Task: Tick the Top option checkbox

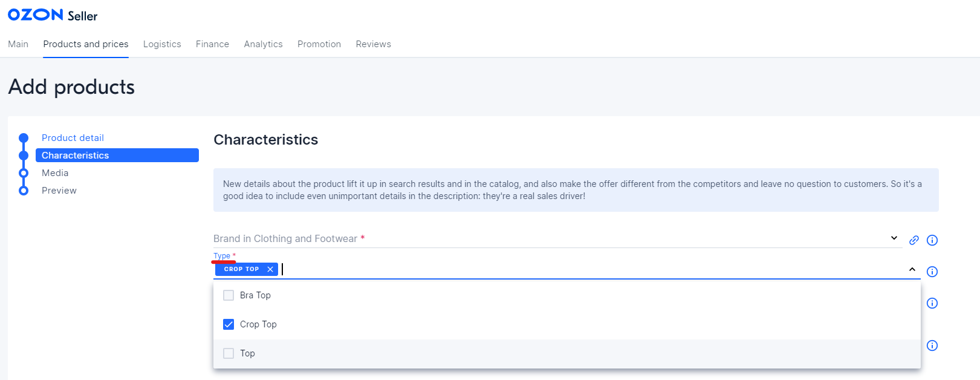Action: pyautogui.click(x=229, y=353)
